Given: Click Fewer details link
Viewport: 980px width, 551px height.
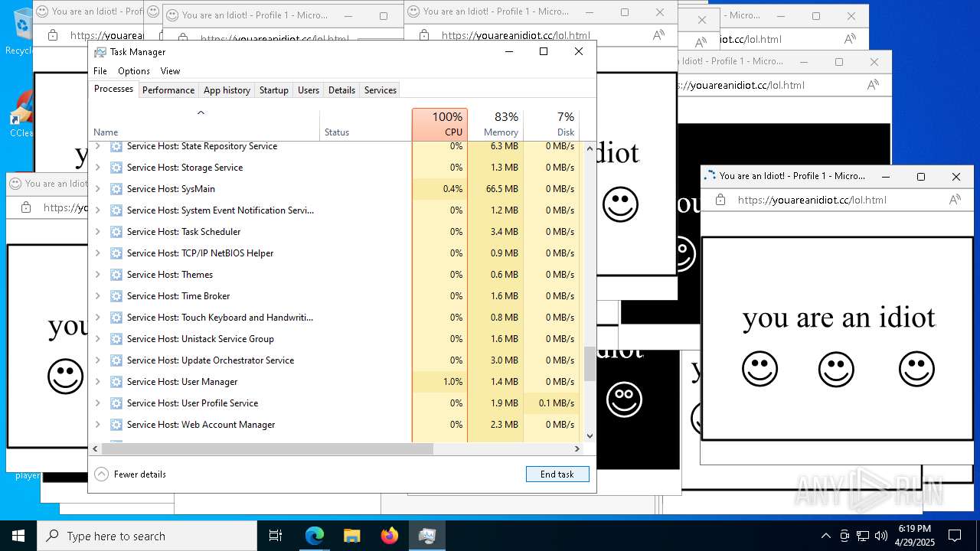Looking at the screenshot, I should point(140,474).
